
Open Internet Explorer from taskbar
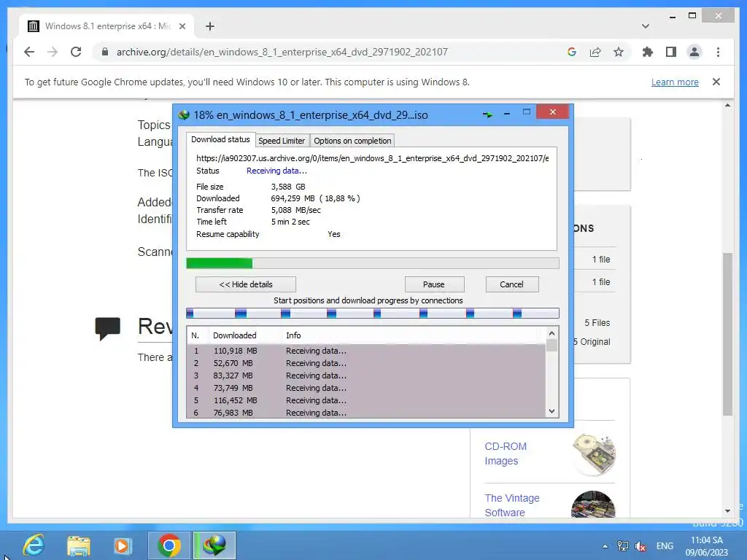coord(34,545)
